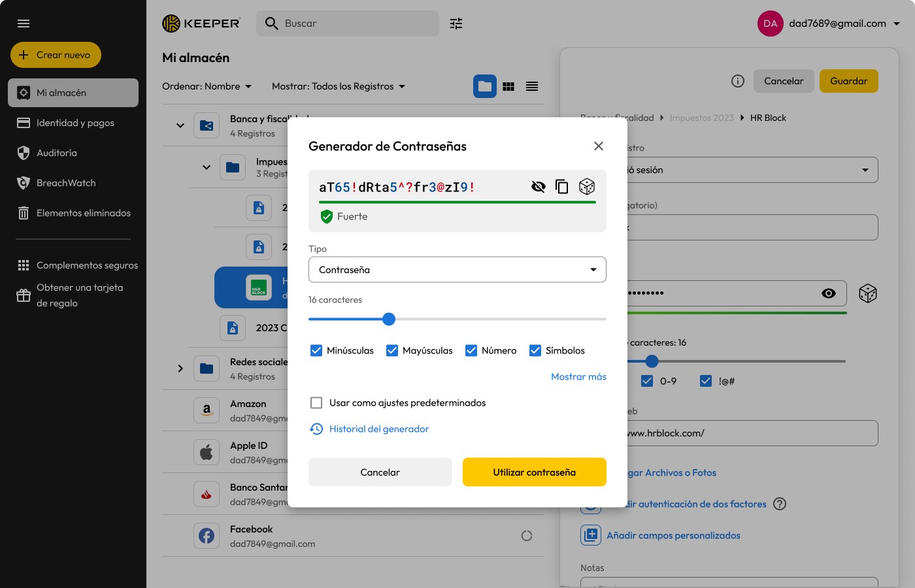Click the Apple ID record icon
The width and height of the screenshot is (915, 588).
pos(207,452)
